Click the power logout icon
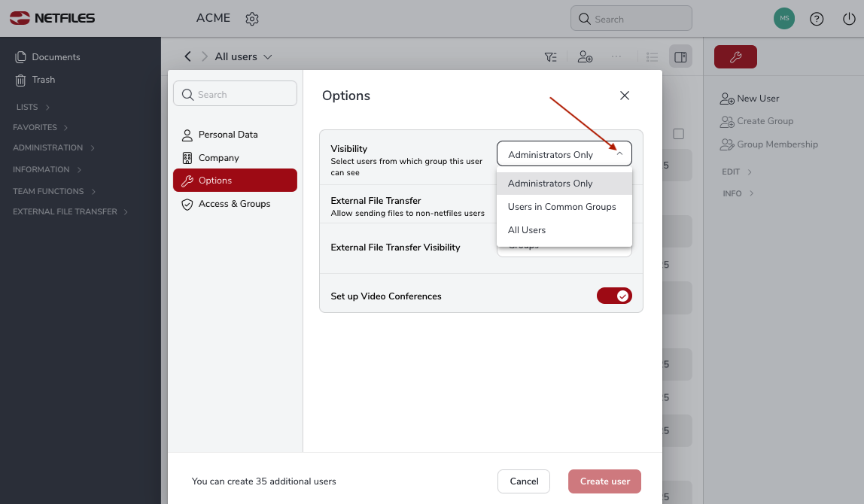This screenshot has width=864, height=504. click(849, 19)
